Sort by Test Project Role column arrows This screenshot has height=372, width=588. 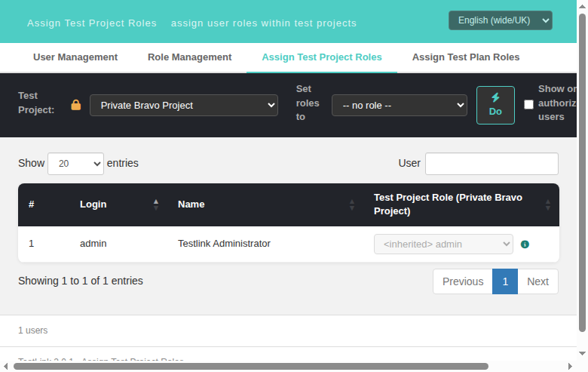548,204
